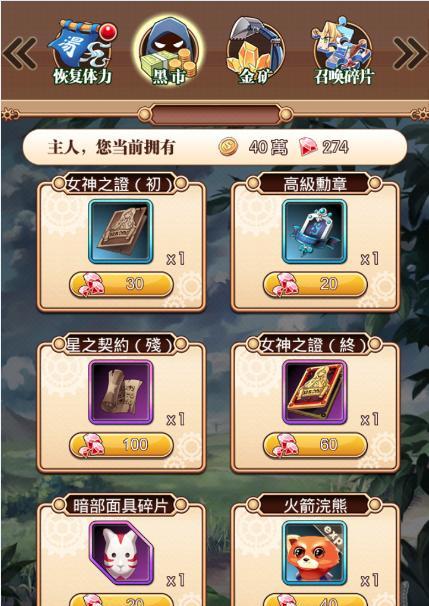Tap the 主人，您当前拥有 balance bar

click(x=214, y=147)
